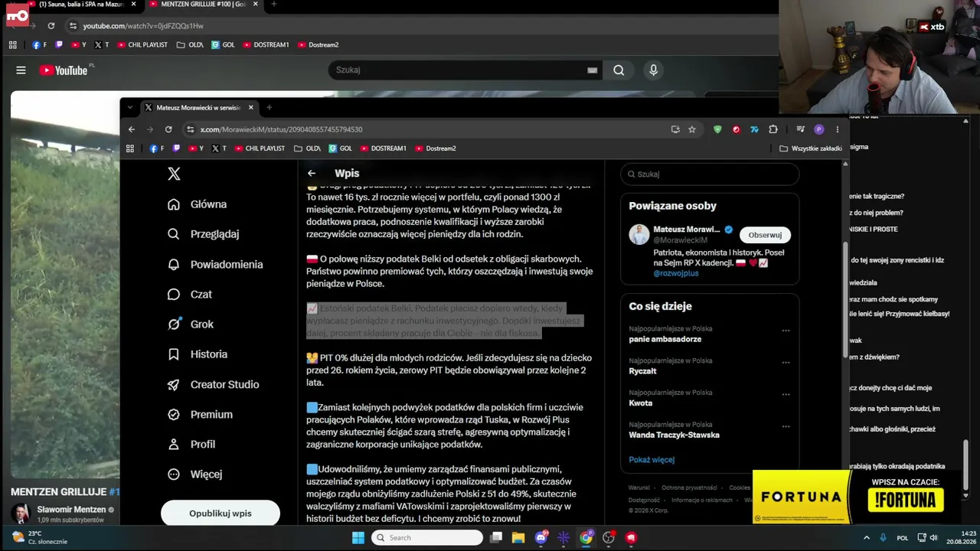Open the @rozwojplus mention link
The image size is (980, 551).
[x=675, y=273]
